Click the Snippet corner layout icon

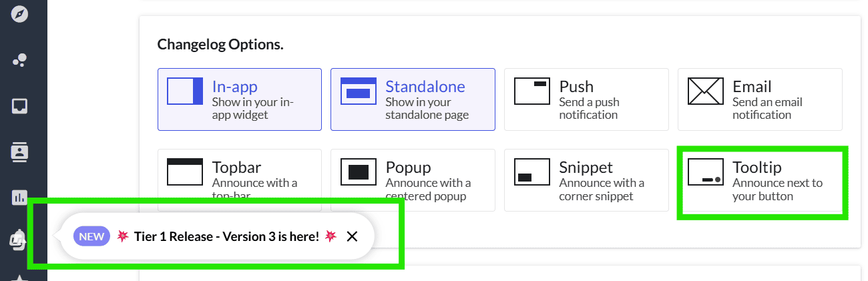click(532, 172)
